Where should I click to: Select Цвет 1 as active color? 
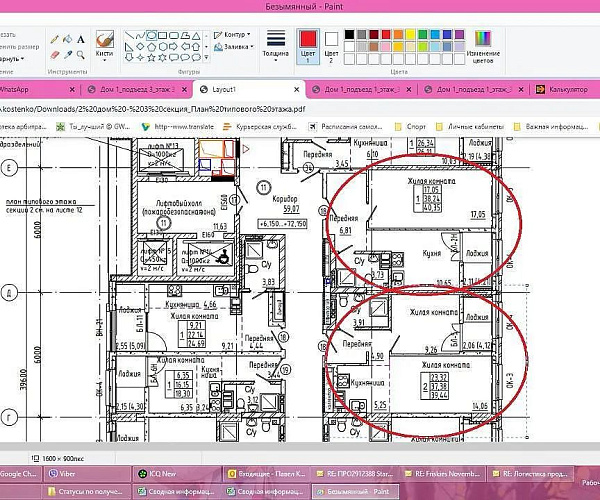(308, 43)
